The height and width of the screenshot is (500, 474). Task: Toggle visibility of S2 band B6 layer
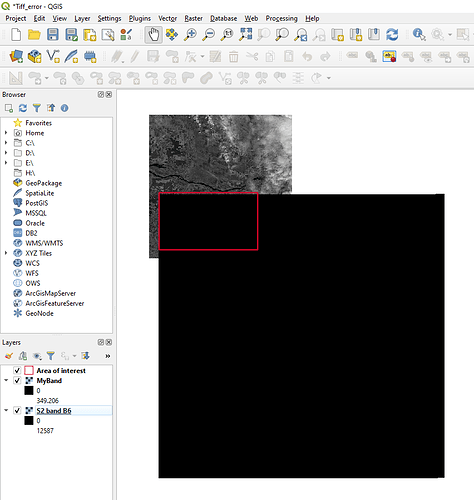[x=17, y=410]
